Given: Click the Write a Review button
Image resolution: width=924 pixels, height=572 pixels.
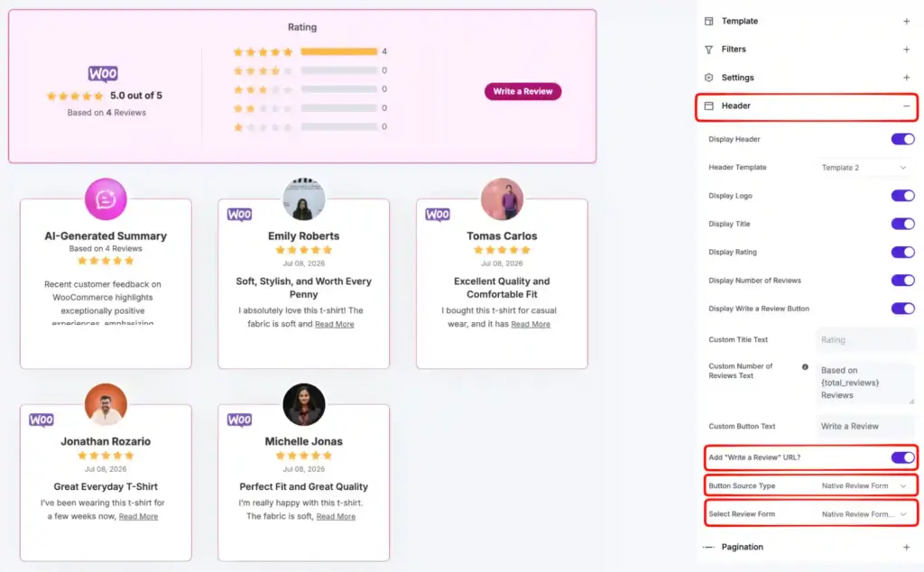Looking at the screenshot, I should pos(522,91).
